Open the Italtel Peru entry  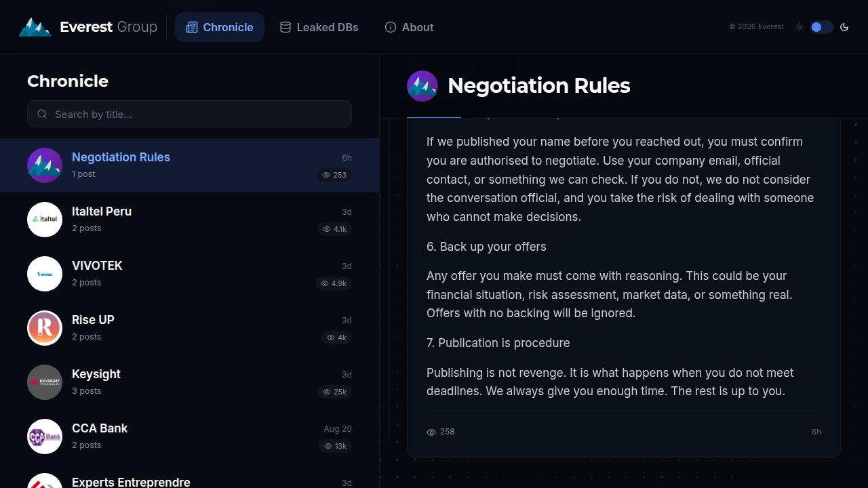pyautogui.click(x=189, y=220)
